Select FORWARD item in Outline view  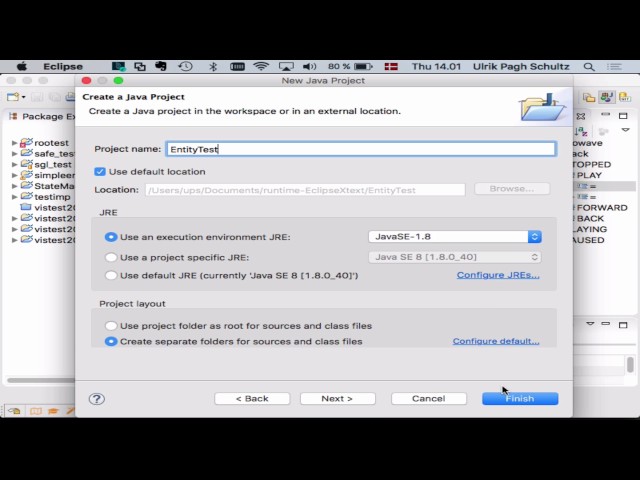(602, 208)
